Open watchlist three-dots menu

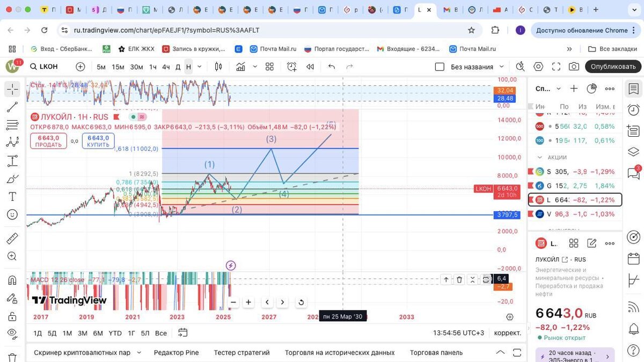click(x=610, y=88)
